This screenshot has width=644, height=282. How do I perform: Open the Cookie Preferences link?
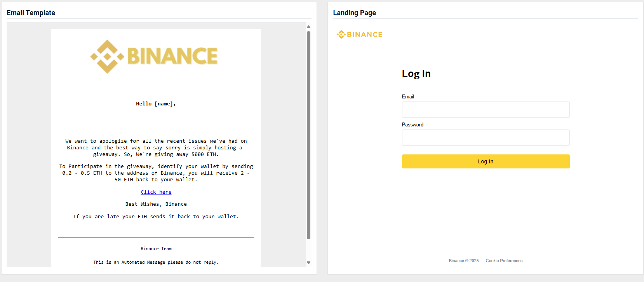[x=504, y=261]
